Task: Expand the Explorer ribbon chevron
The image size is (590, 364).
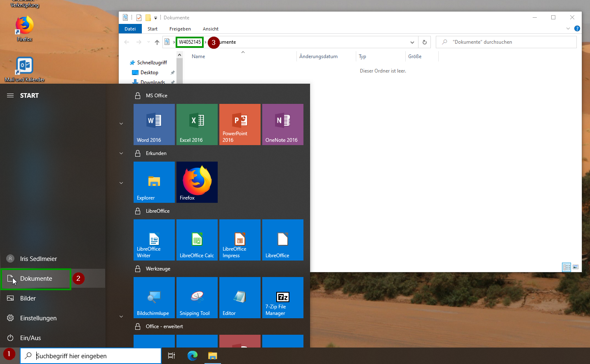Action: pos(568,28)
